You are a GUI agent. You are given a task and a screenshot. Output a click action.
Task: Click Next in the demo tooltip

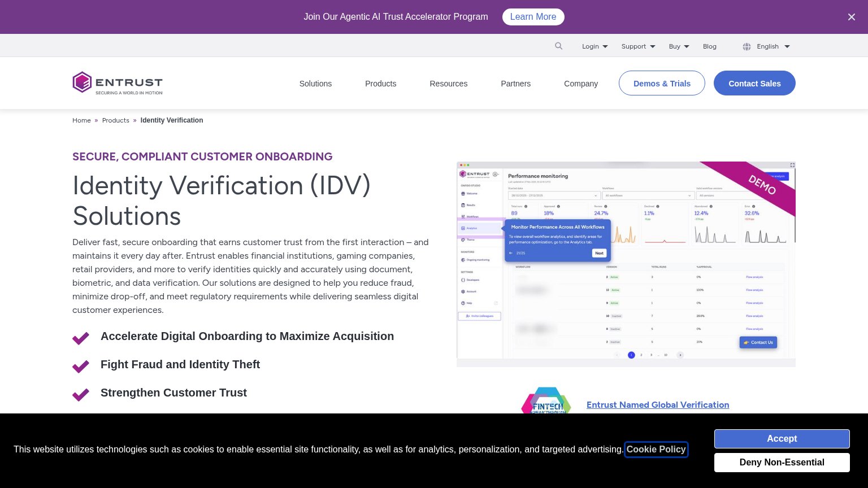click(x=599, y=253)
